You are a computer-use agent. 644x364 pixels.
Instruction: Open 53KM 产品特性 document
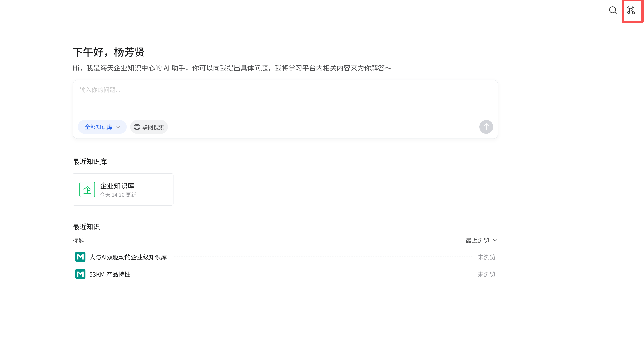click(110, 274)
